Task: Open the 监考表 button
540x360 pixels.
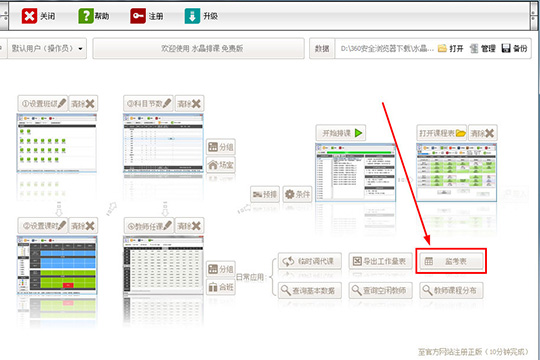Action: pyautogui.click(x=451, y=261)
